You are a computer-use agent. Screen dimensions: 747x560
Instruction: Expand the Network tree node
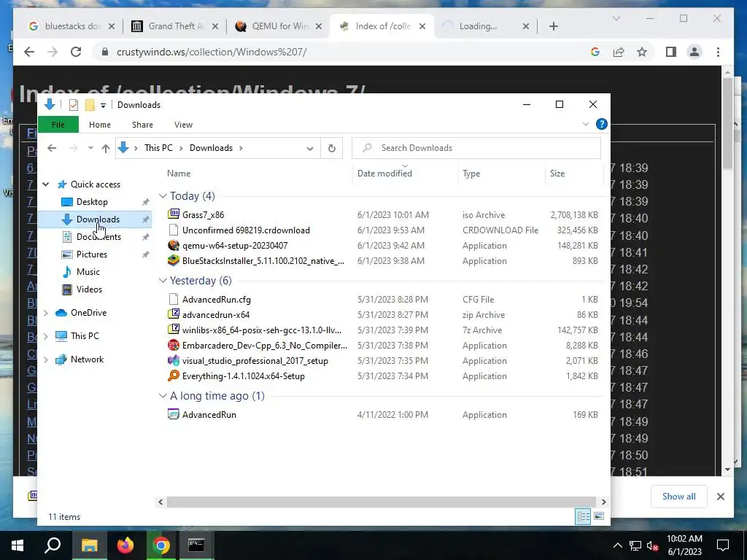click(x=46, y=359)
